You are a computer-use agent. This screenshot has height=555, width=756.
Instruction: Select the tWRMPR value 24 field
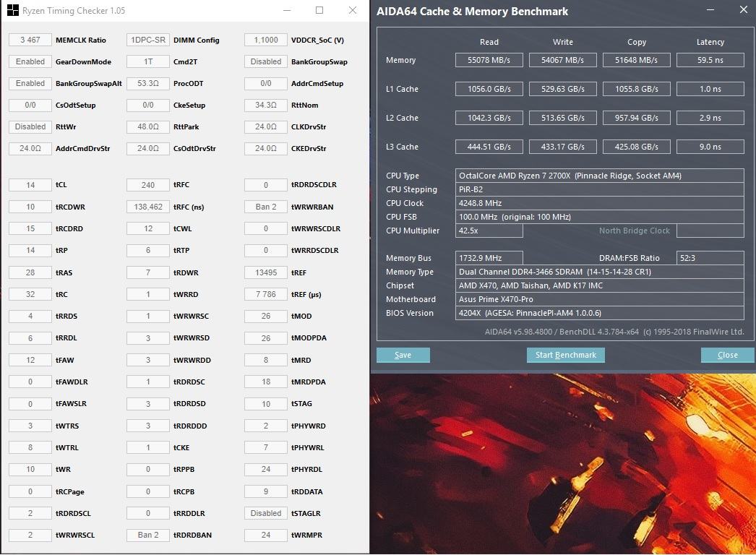click(x=266, y=535)
